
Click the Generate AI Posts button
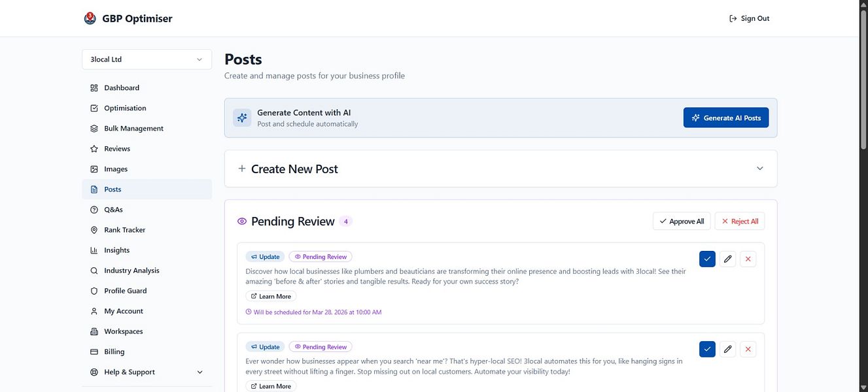click(726, 118)
